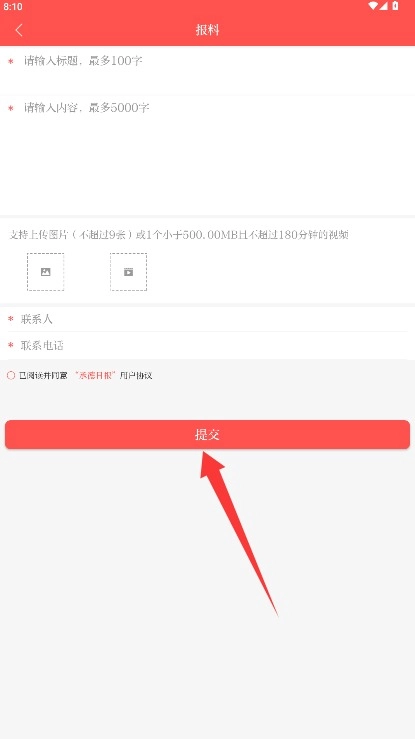Tap the 联系人 contact name field
This screenshot has width=415, height=739.
tap(207, 320)
